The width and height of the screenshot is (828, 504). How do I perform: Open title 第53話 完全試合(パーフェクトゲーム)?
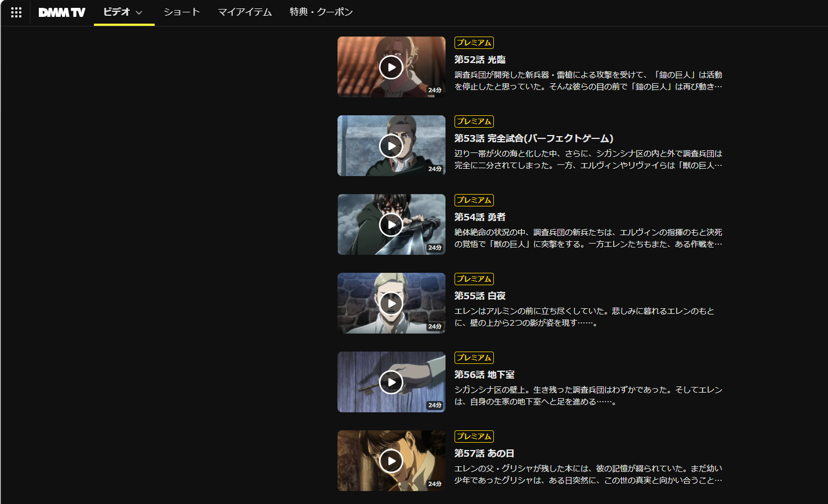point(534,138)
